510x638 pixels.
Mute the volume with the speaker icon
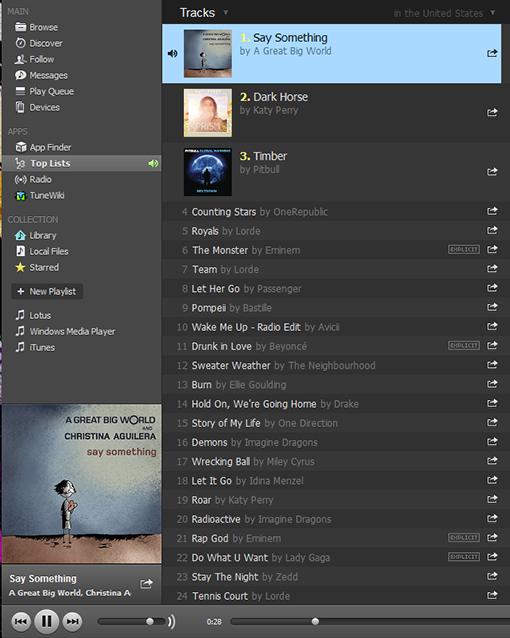(x=172, y=621)
